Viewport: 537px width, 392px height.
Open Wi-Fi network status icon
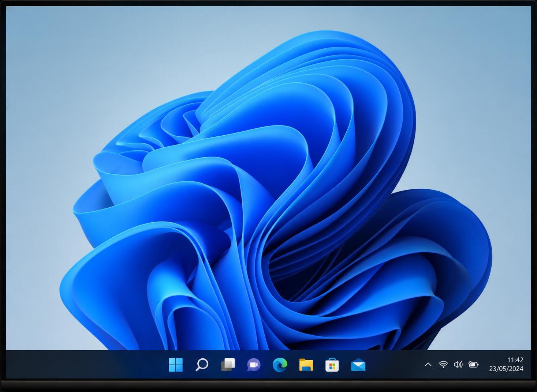click(x=443, y=365)
